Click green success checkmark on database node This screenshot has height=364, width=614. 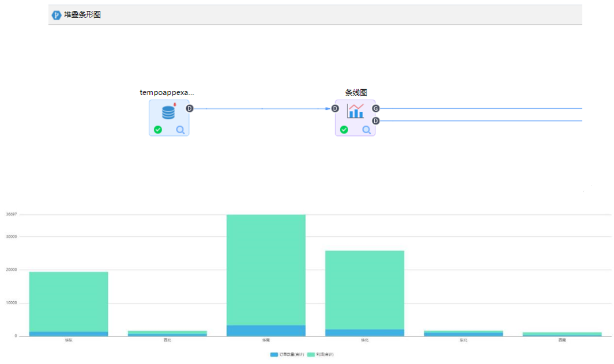click(x=158, y=130)
